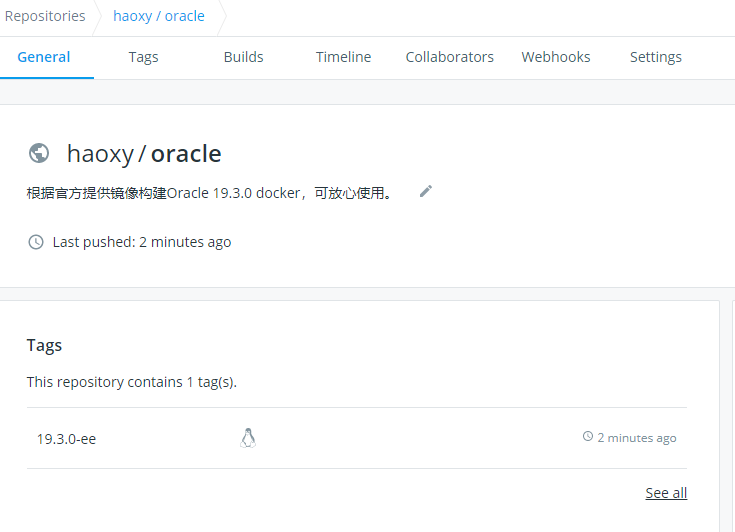
Task: Click the clock icon next to Last pushed
Action: click(x=36, y=242)
